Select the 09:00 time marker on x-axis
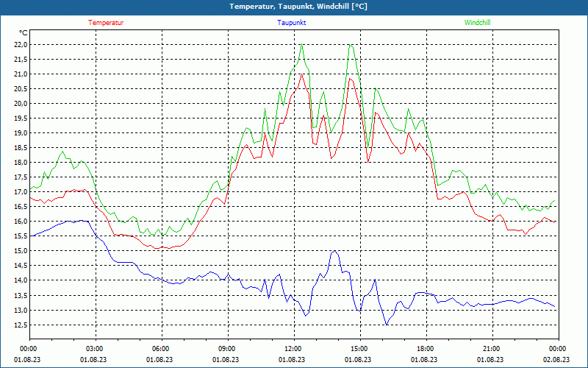The height and width of the screenshot is (368, 588). (x=227, y=349)
